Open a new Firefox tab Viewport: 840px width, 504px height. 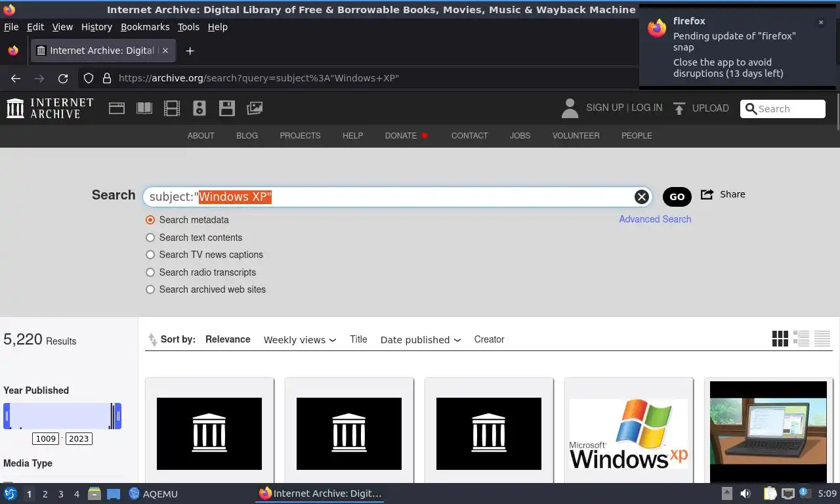(190, 51)
